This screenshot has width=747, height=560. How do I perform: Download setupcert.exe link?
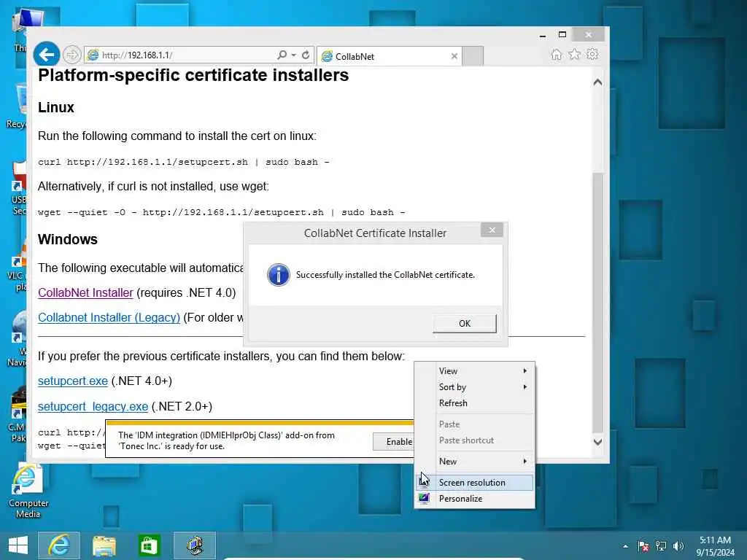pos(73,381)
